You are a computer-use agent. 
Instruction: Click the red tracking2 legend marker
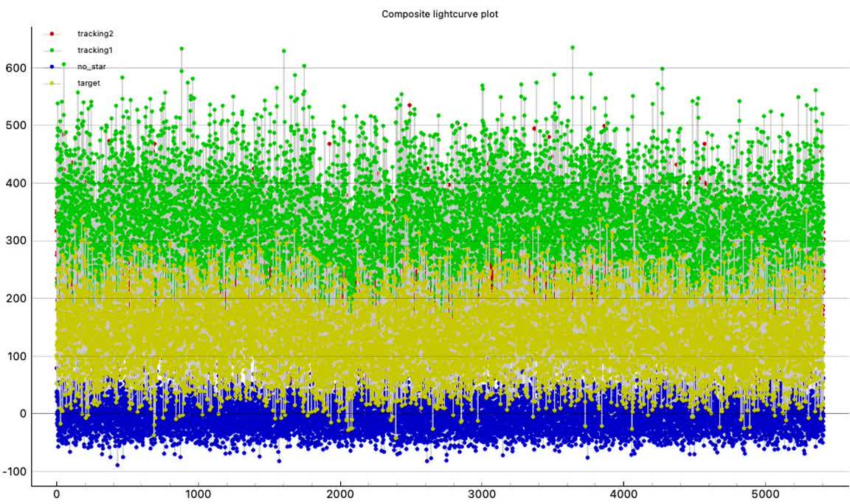[x=51, y=34]
